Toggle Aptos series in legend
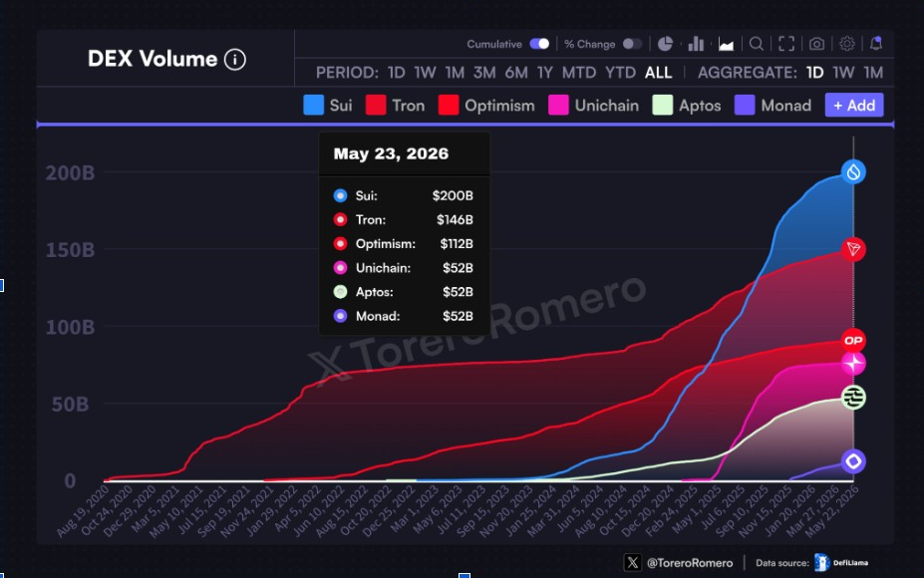This screenshot has width=924, height=578. click(x=687, y=106)
